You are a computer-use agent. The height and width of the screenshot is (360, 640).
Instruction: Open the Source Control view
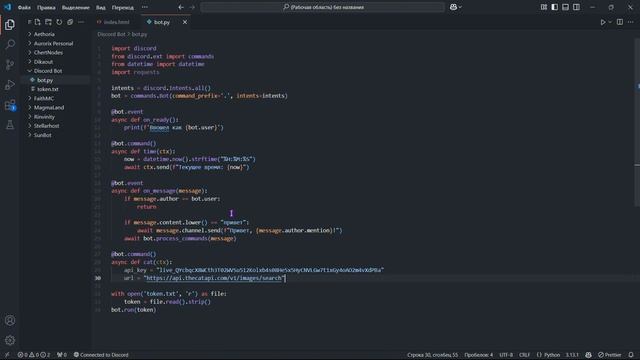point(10,64)
